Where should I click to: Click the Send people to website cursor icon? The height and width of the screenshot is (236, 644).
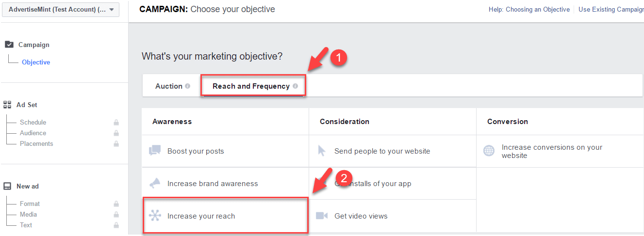(322, 151)
